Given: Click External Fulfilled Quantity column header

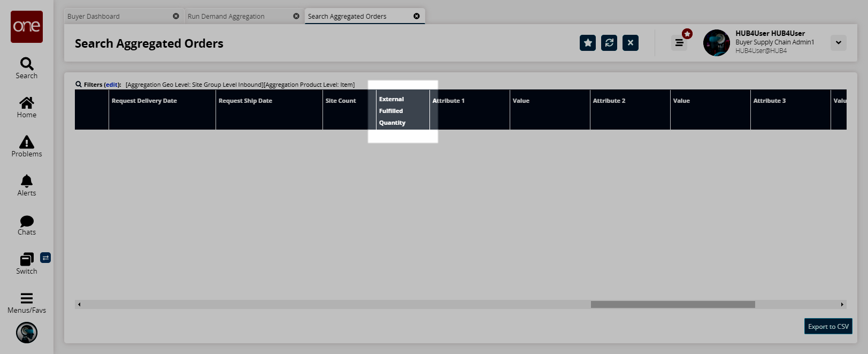Looking at the screenshot, I should coord(403,109).
